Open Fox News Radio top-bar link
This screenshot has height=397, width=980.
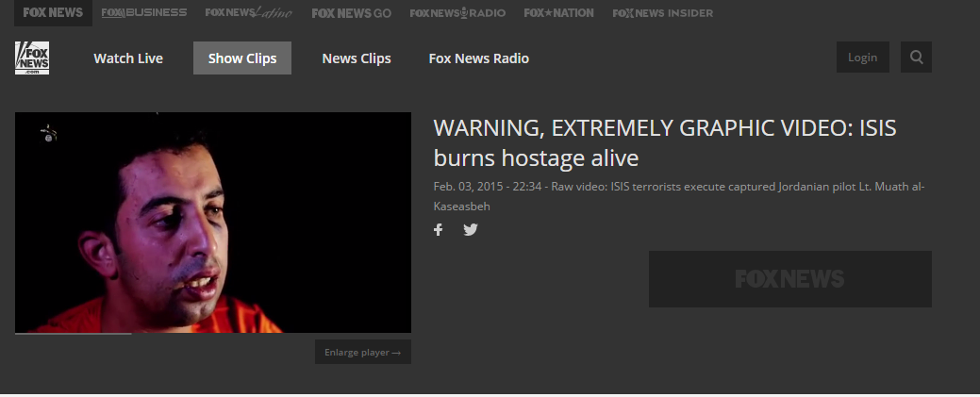pyautogui.click(x=457, y=12)
